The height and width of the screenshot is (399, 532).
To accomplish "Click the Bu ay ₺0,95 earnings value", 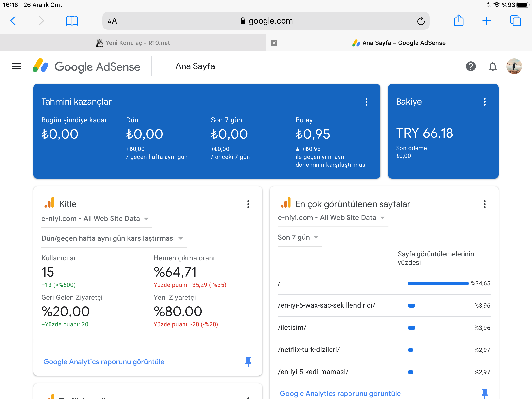I will (x=313, y=134).
